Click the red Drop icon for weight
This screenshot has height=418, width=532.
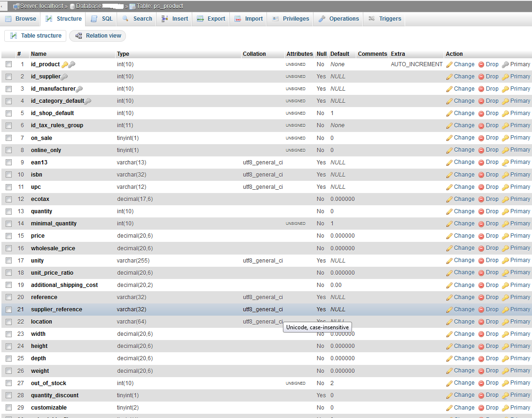click(x=481, y=371)
